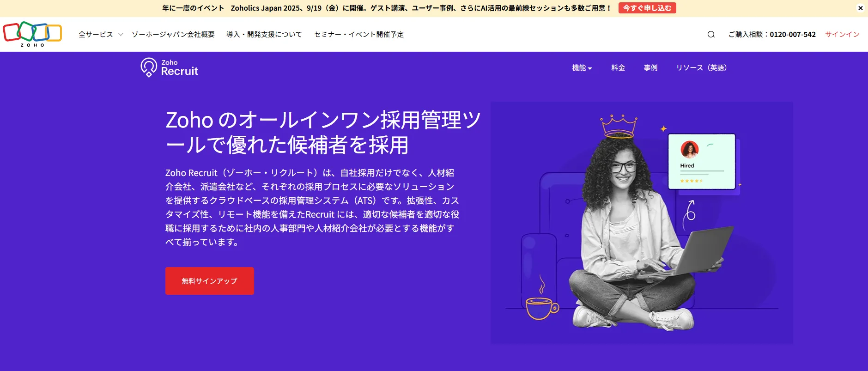Expand the 機能 dropdown menu

[582, 68]
